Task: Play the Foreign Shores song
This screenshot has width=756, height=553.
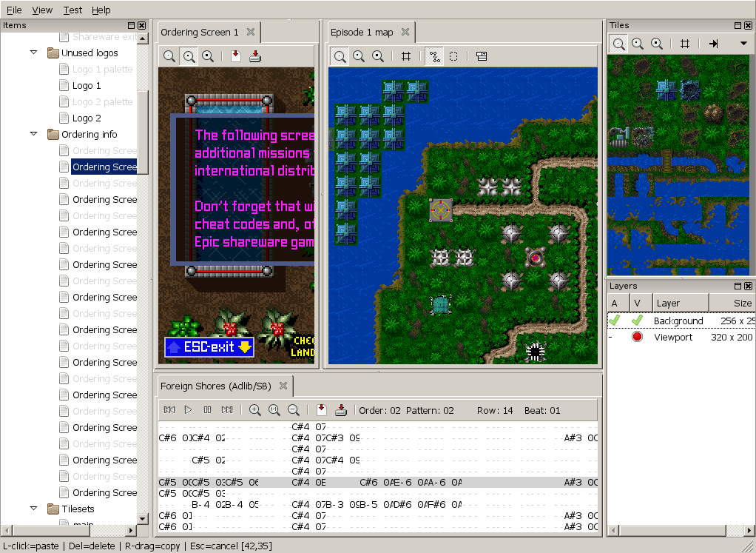Action: (188, 410)
